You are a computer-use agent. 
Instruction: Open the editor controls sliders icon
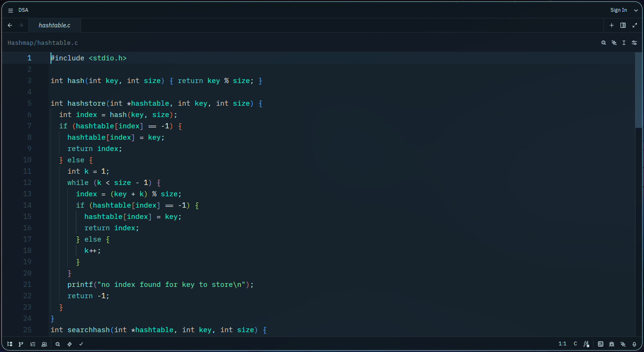coord(634,43)
